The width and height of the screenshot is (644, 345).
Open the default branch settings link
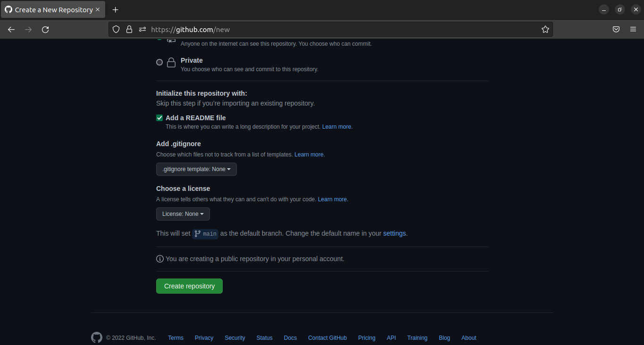[x=394, y=233]
